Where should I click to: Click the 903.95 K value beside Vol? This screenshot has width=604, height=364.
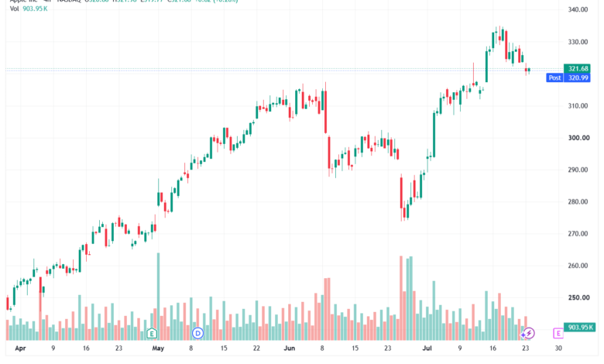(x=35, y=9)
